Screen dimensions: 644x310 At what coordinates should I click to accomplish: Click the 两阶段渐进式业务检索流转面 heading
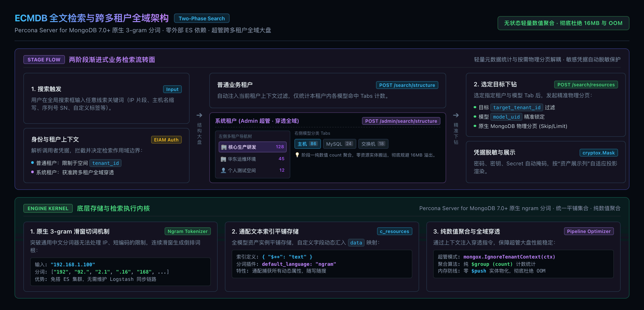[x=112, y=60]
